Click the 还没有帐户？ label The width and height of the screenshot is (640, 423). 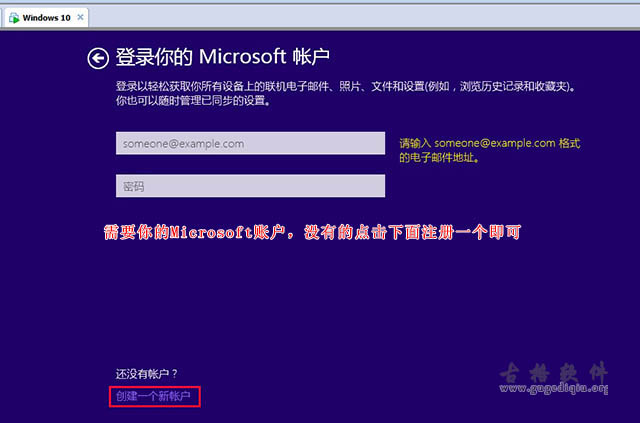146,373
